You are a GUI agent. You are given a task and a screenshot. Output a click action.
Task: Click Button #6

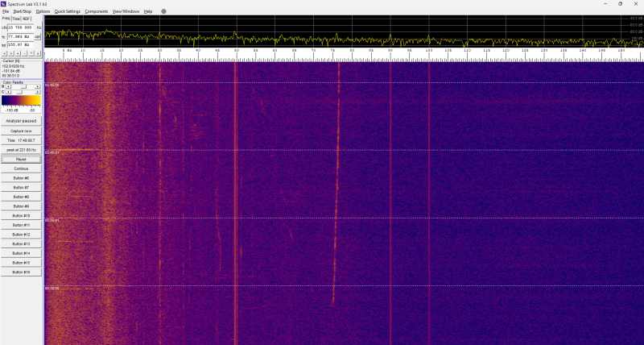(21, 178)
